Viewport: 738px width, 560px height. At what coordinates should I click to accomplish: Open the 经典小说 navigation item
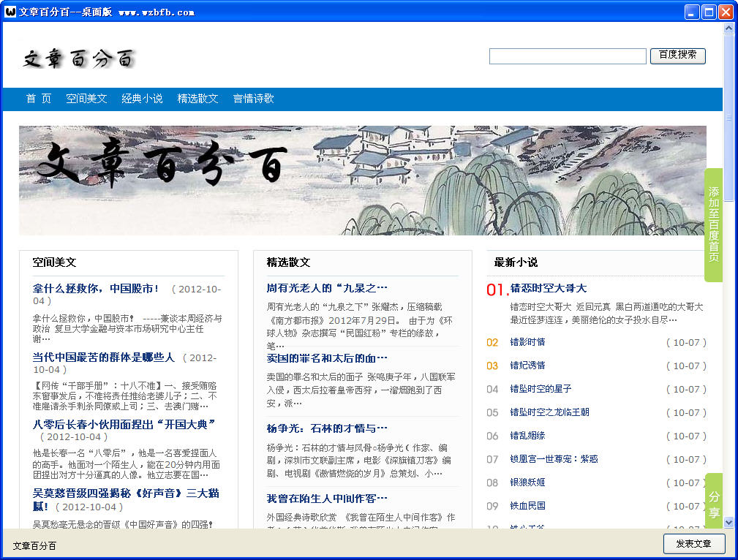142,99
